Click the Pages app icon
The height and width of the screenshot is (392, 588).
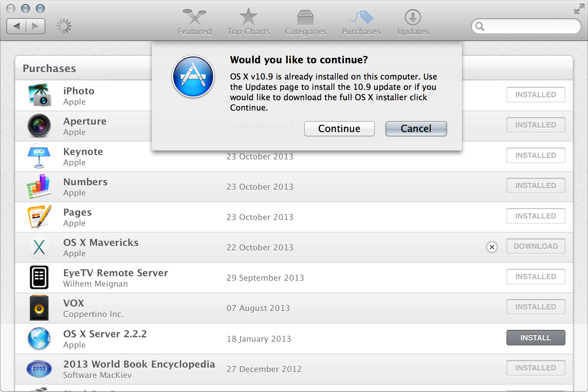[x=39, y=217]
